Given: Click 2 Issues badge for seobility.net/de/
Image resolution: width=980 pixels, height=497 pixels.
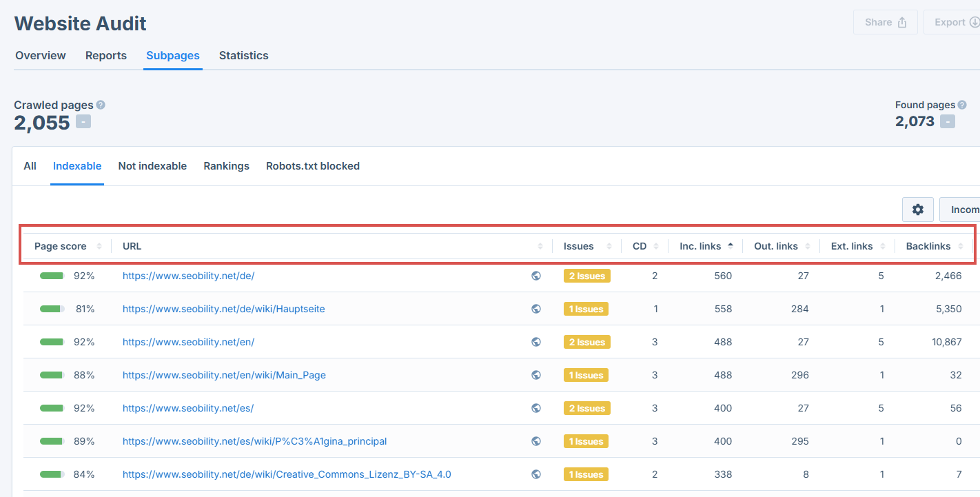Looking at the screenshot, I should coord(587,276).
